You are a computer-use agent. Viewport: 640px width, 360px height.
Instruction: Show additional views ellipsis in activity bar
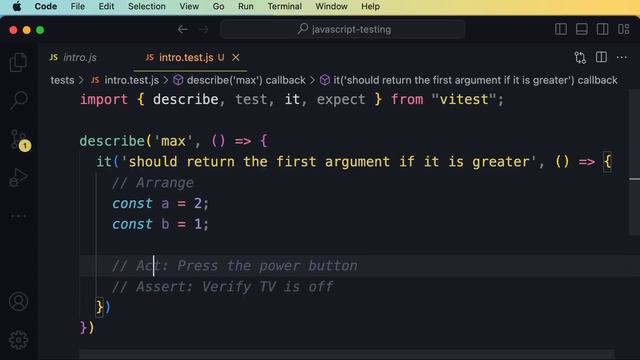click(18, 216)
